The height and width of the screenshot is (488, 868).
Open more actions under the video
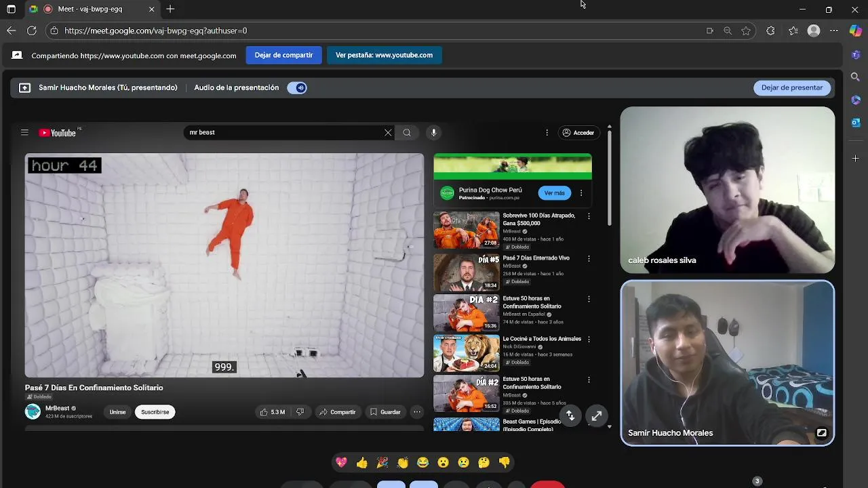click(x=417, y=412)
